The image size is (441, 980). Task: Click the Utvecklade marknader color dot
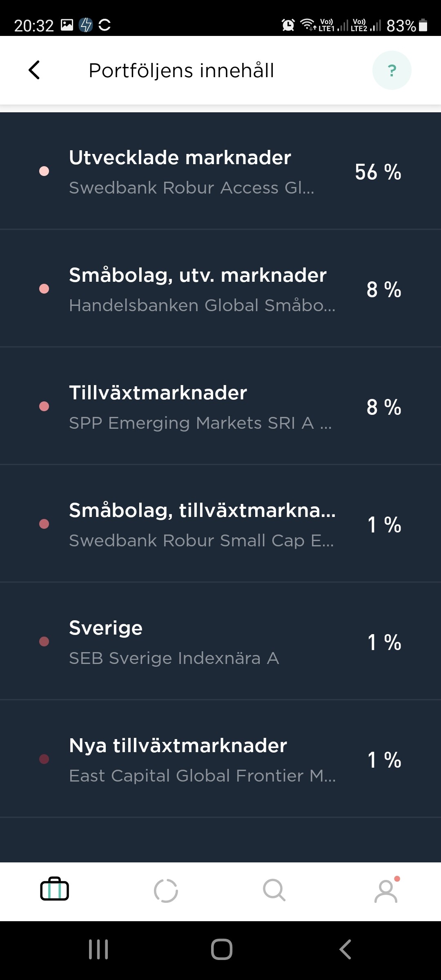44,171
